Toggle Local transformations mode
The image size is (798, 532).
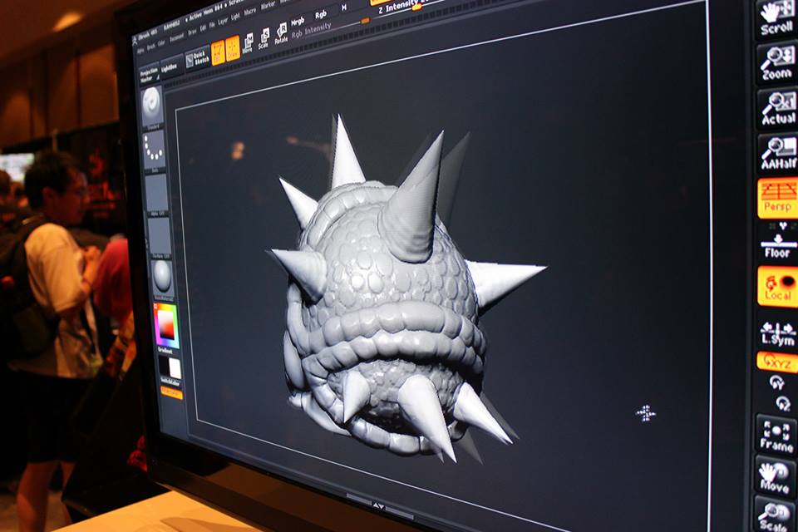click(777, 286)
